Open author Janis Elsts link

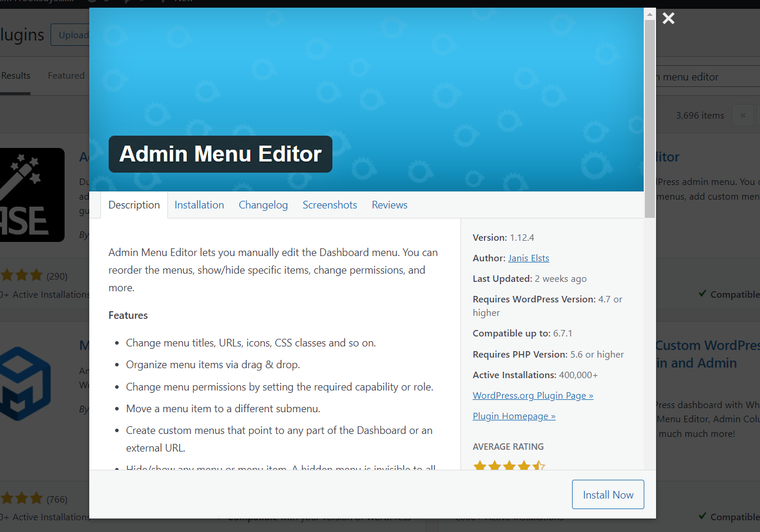pos(529,258)
